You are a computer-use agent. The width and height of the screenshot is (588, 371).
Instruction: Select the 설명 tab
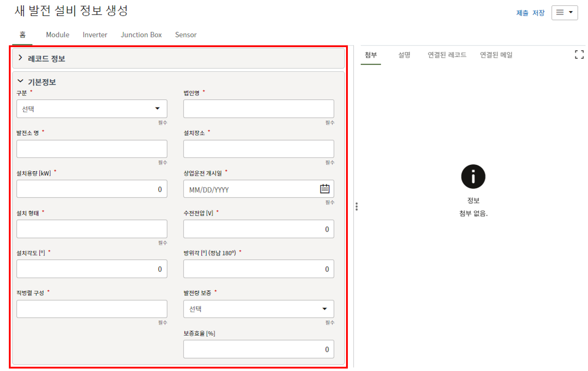(x=404, y=55)
